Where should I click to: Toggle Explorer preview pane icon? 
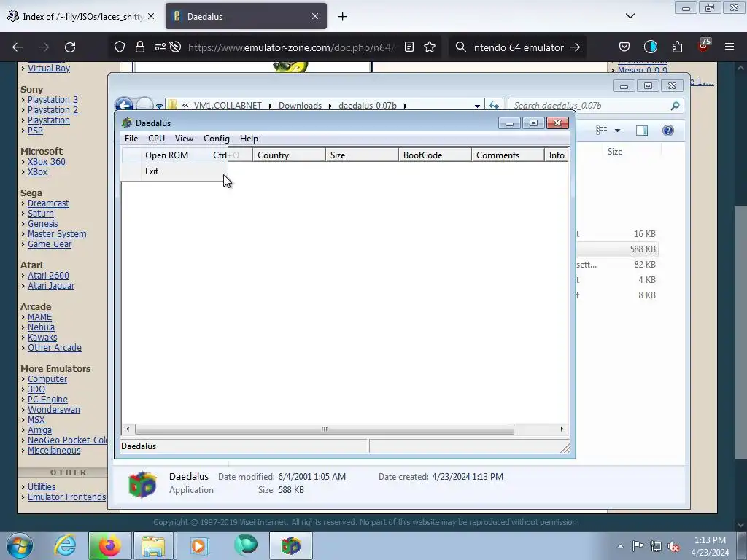(x=642, y=131)
